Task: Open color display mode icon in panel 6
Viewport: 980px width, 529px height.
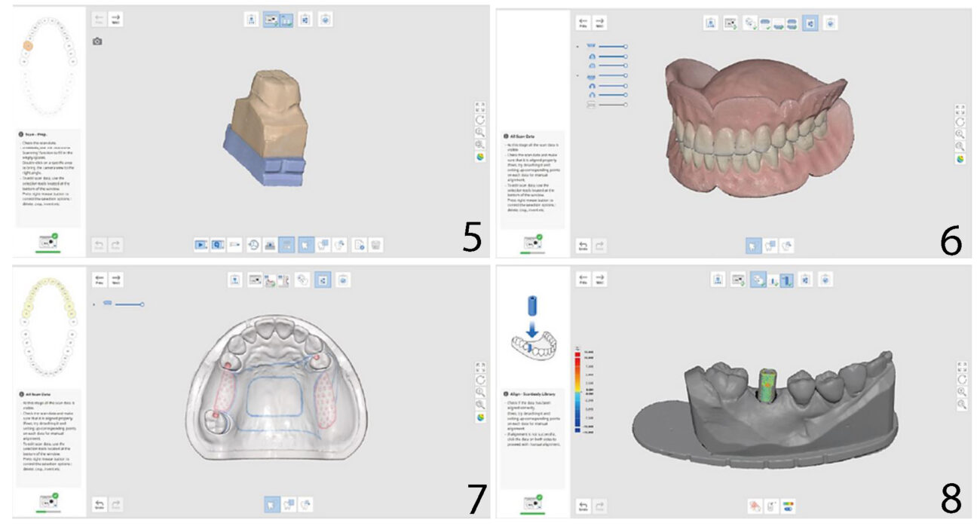Action: click(x=960, y=159)
